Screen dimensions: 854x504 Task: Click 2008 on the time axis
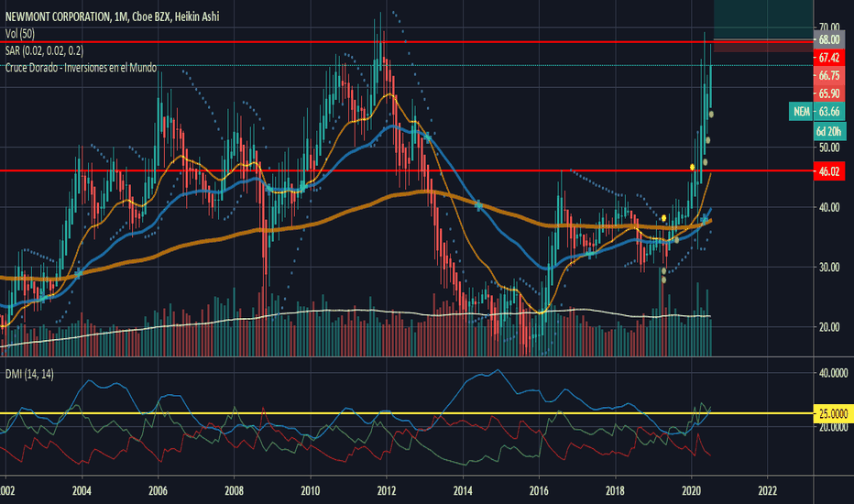coord(235,490)
